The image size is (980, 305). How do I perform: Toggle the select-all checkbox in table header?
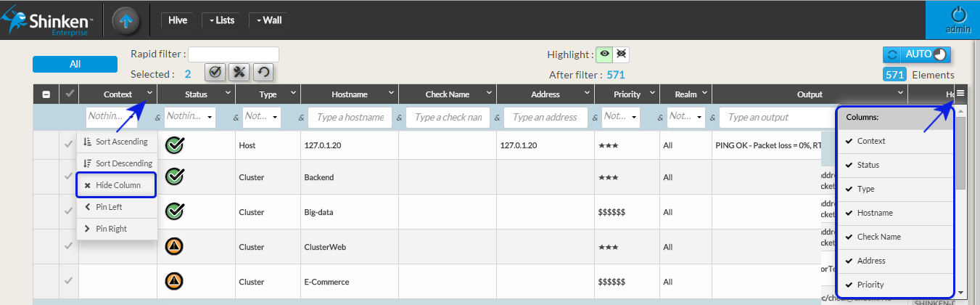click(x=46, y=94)
